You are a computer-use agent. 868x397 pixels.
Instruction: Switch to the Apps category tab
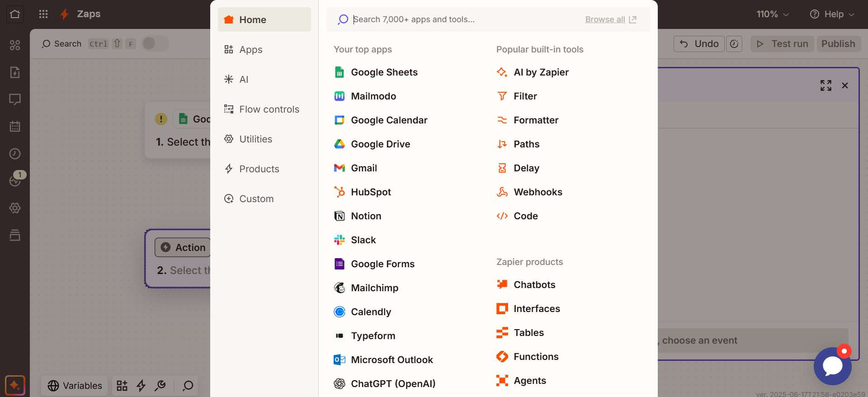[x=264, y=49]
